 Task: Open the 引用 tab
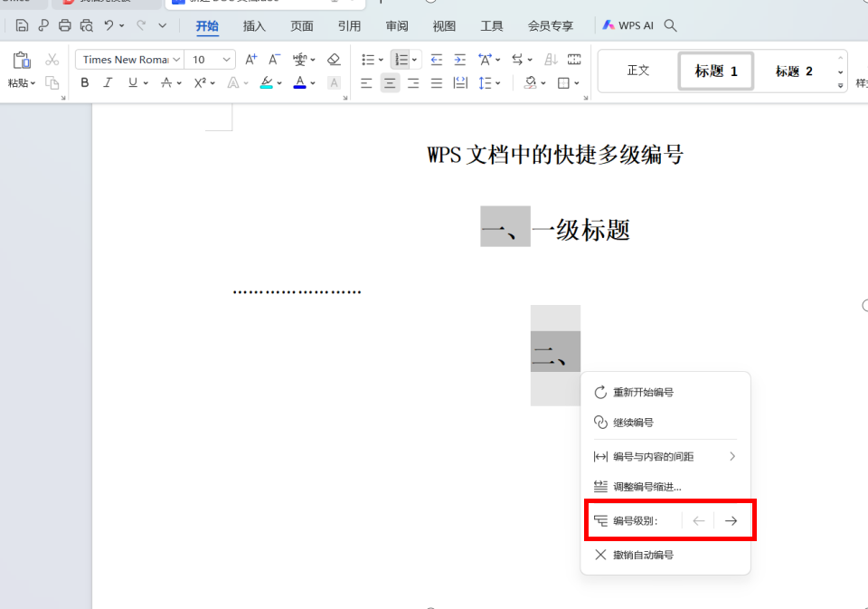(x=349, y=26)
